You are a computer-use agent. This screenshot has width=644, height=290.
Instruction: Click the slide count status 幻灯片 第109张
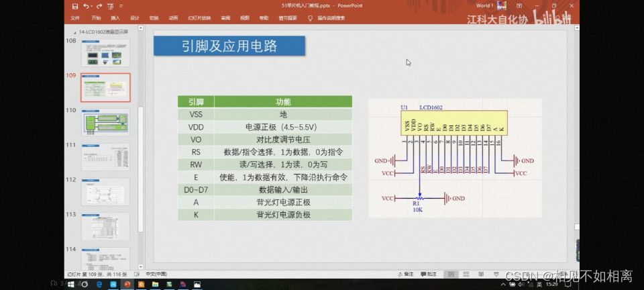(97, 274)
